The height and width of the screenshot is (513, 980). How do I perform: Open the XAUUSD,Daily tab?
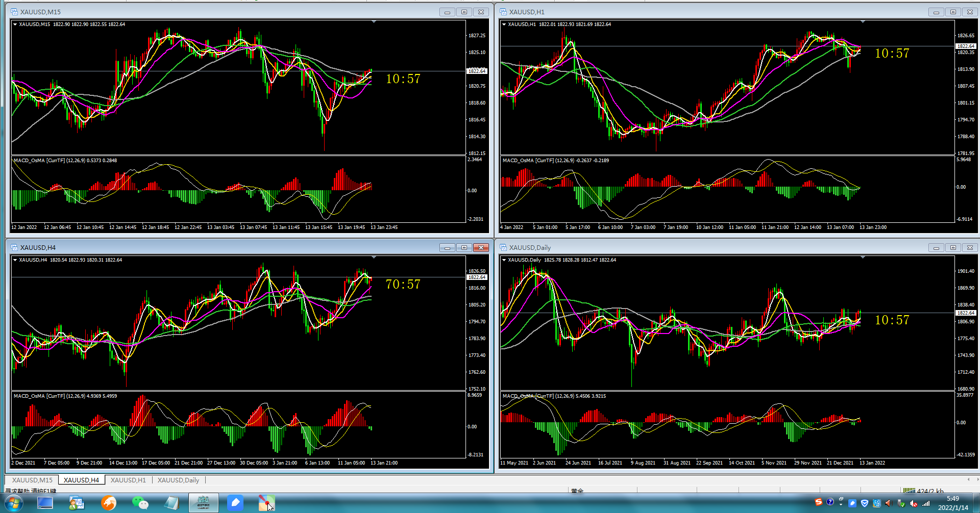(178, 480)
